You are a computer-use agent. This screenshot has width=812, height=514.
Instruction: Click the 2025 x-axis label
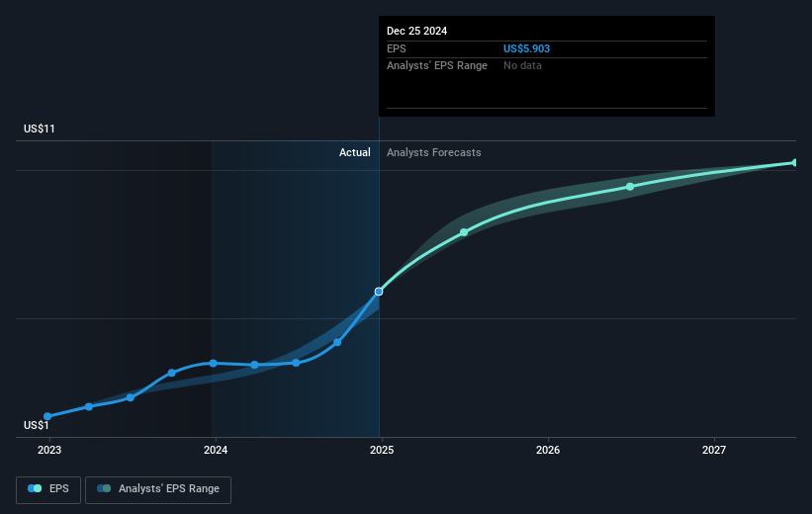[x=382, y=451]
